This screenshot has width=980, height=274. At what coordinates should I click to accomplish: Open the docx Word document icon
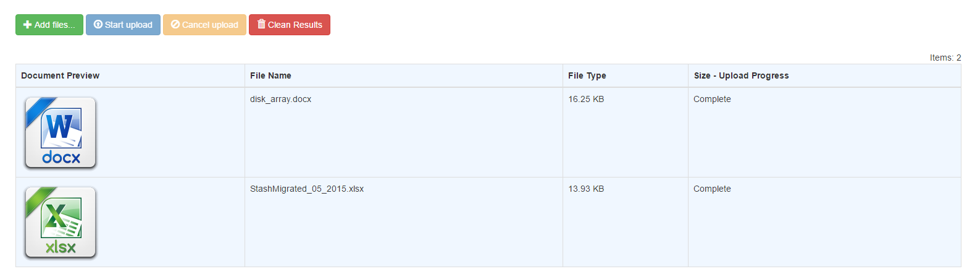61,132
